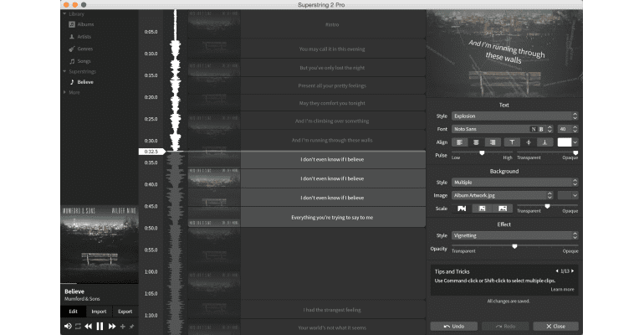
Task: Switch to the Import tab
Action: tap(99, 311)
